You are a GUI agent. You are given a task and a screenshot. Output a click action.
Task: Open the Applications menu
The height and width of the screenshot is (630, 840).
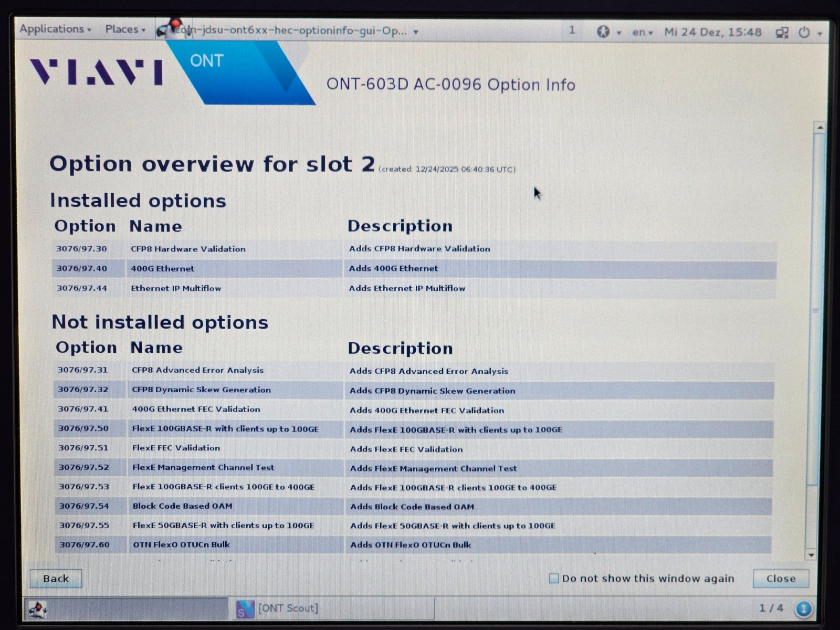coord(55,29)
